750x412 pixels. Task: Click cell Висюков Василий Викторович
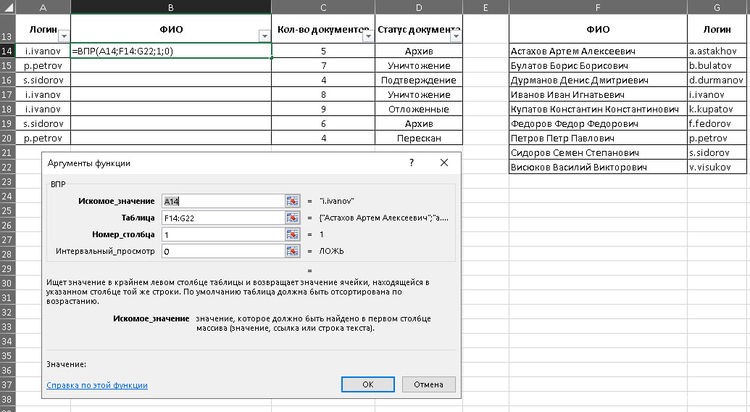click(x=598, y=167)
